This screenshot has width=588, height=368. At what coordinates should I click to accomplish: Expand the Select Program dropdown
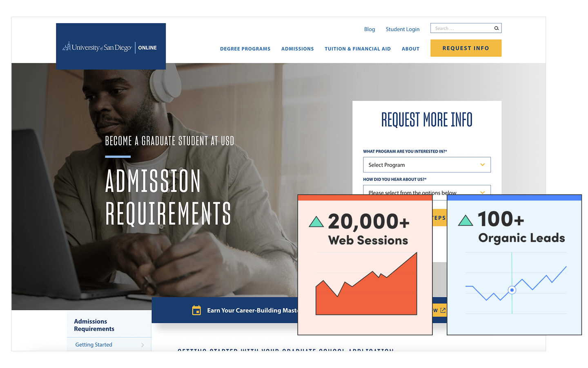427,165
